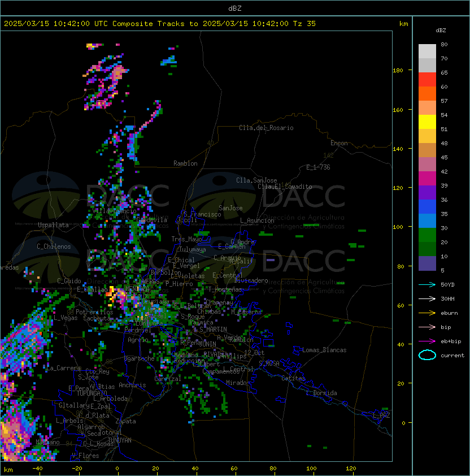Click the TUNUYAN map label

(x=120, y=440)
